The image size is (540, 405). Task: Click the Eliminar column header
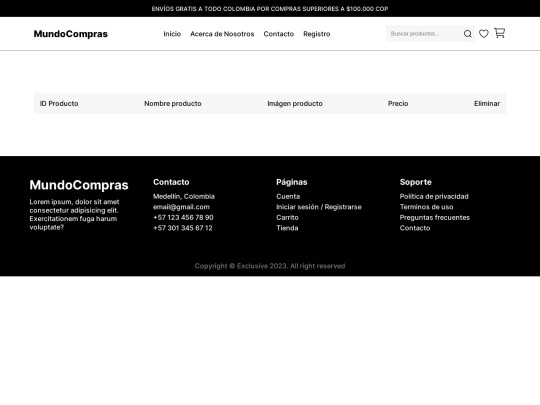click(x=487, y=103)
